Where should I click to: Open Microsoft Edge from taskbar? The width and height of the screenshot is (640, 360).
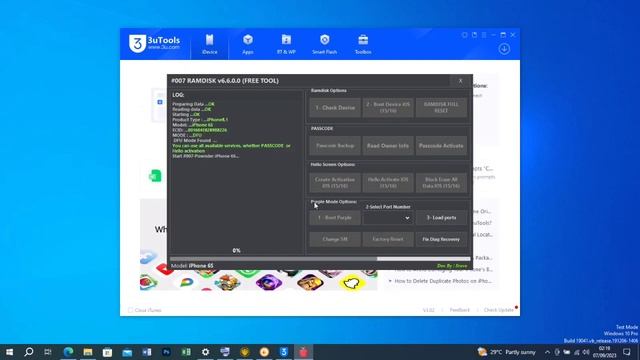coord(68,352)
